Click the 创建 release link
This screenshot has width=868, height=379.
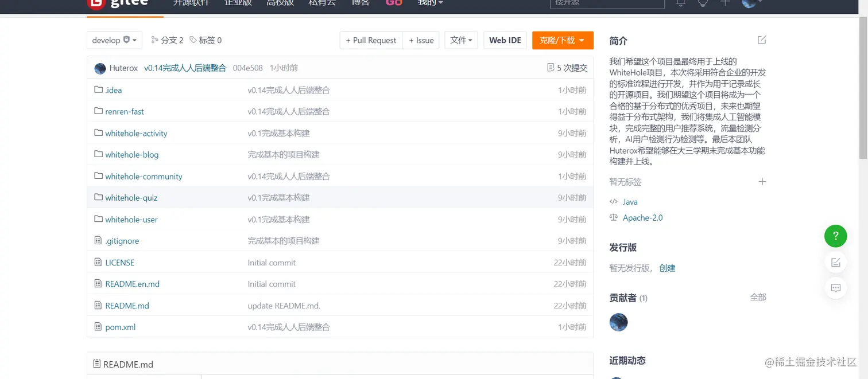coord(667,268)
